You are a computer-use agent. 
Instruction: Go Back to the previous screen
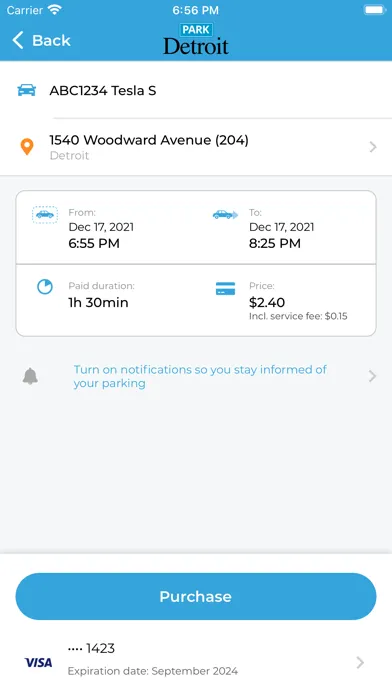tap(41, 40)
